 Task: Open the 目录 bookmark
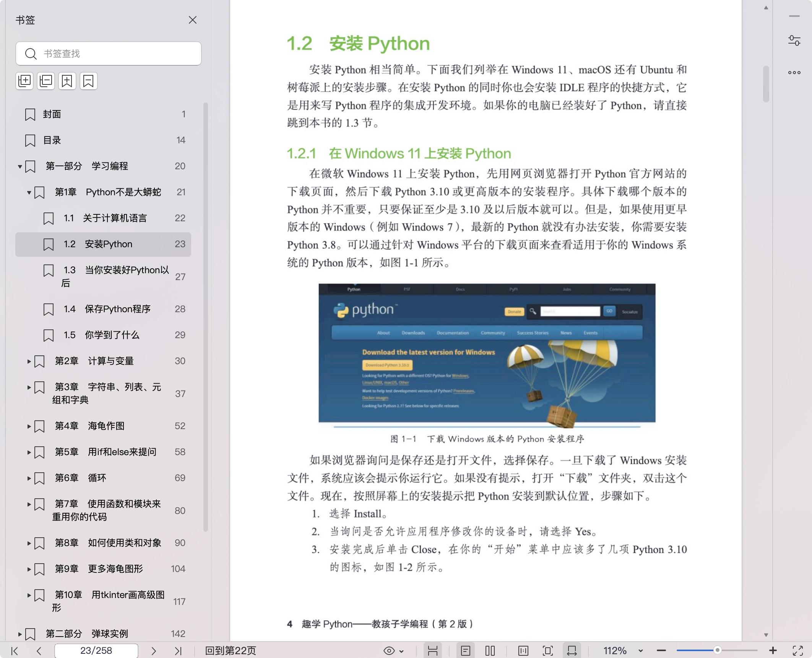tap(103, 140)
